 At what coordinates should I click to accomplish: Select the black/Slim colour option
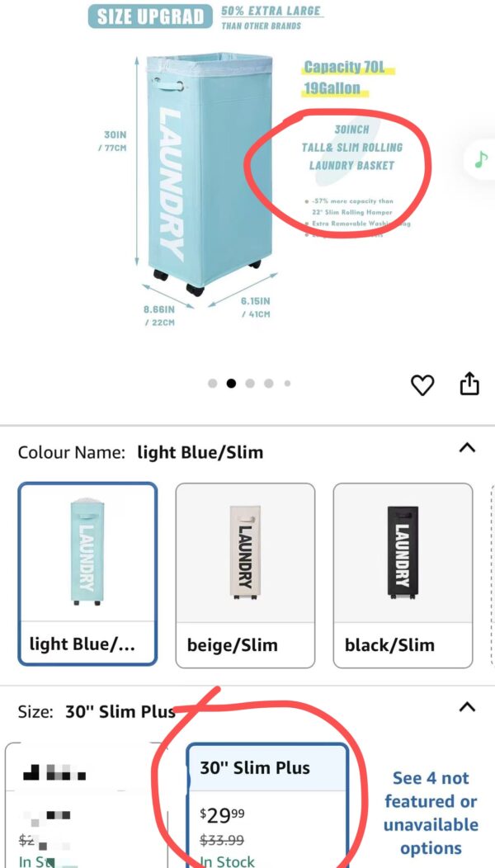[x=403, y=575]
